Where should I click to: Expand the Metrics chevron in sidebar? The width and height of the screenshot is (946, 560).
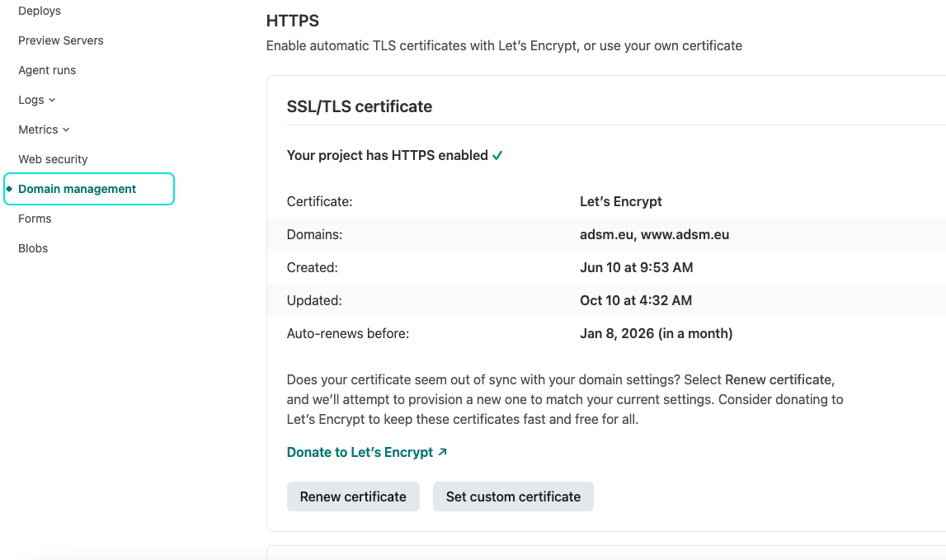(x=66, y=129)
